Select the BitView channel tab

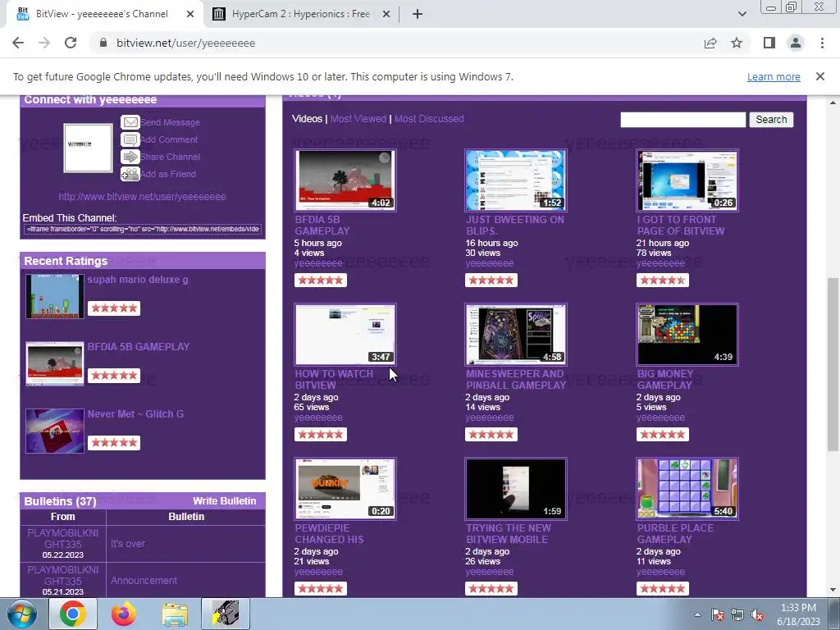click(102, 14)
